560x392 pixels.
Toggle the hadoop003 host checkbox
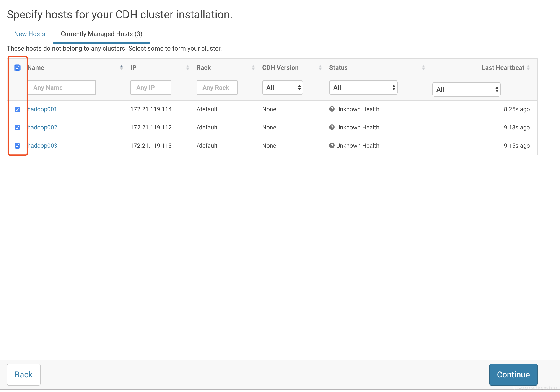pos(17,146)
